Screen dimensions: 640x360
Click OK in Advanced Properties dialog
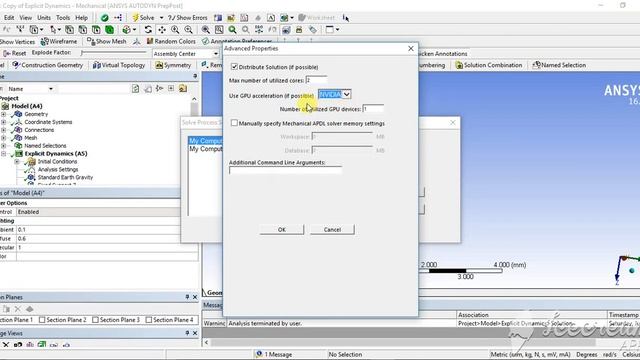(282, 229)
